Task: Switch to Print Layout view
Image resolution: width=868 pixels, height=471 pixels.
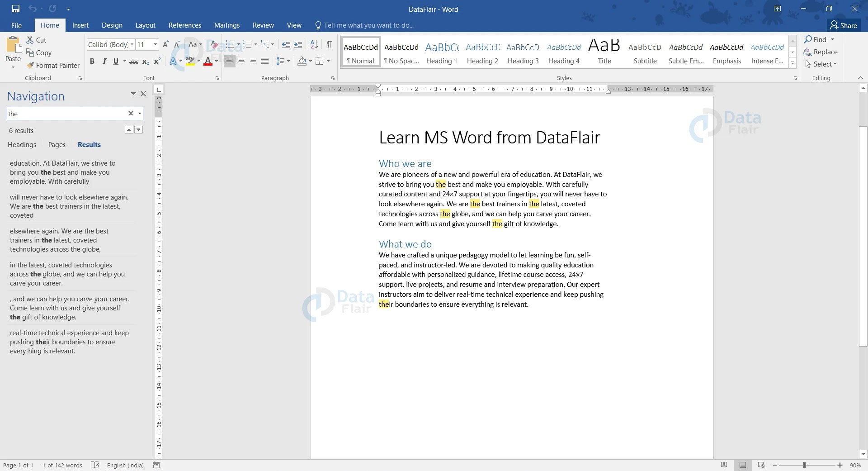Action: click(x=743, y=465)
